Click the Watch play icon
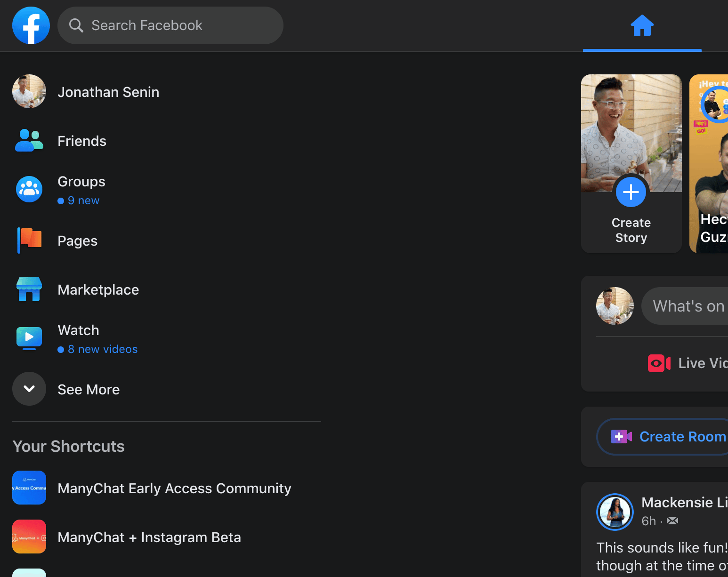 [29, 338]
